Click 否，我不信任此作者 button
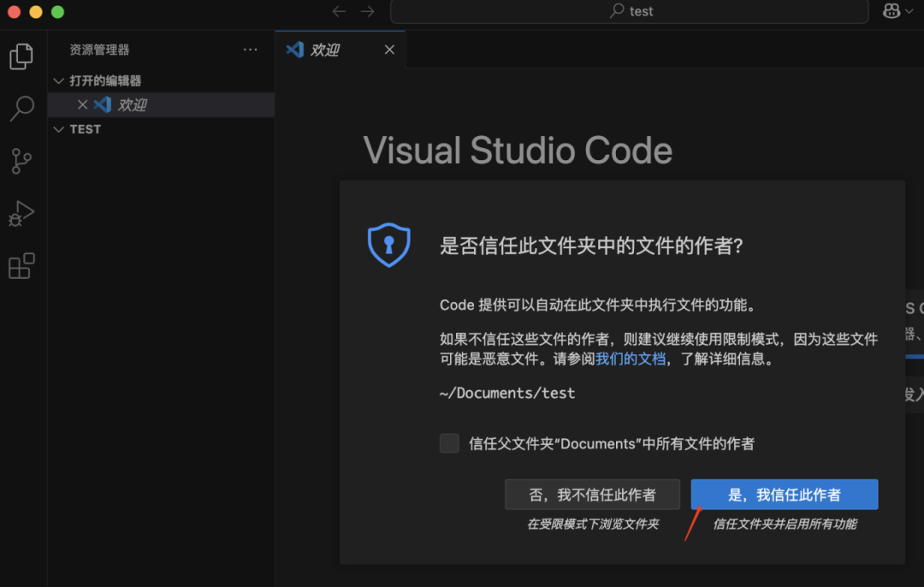The width and height of the screenshot is (924, 587). pos(592,495)
